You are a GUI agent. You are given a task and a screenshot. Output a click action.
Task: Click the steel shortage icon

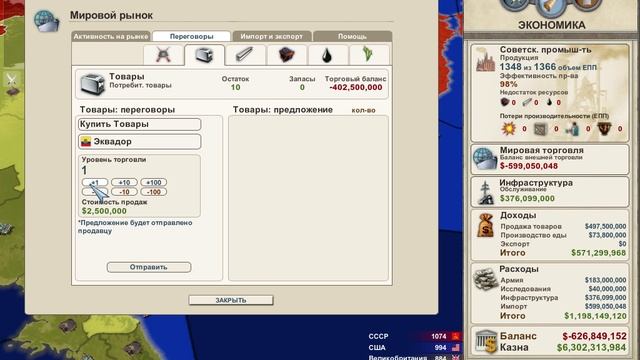pos(527,102)
